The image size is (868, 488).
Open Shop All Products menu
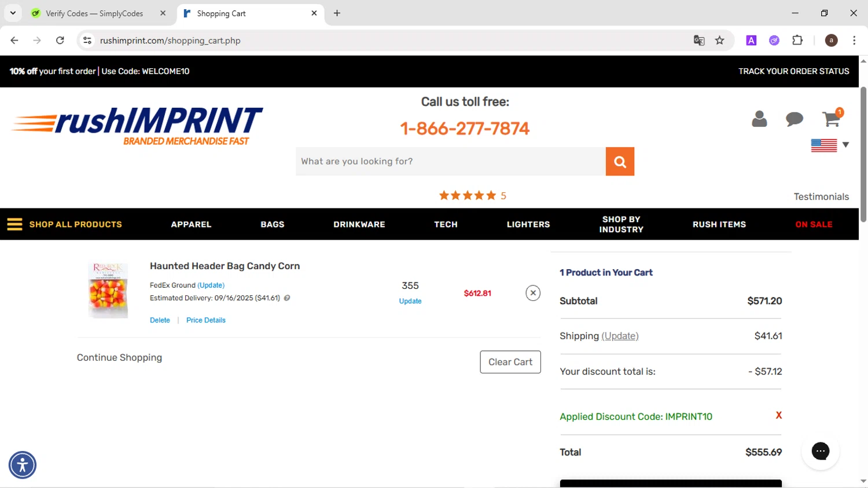(76, 225)
